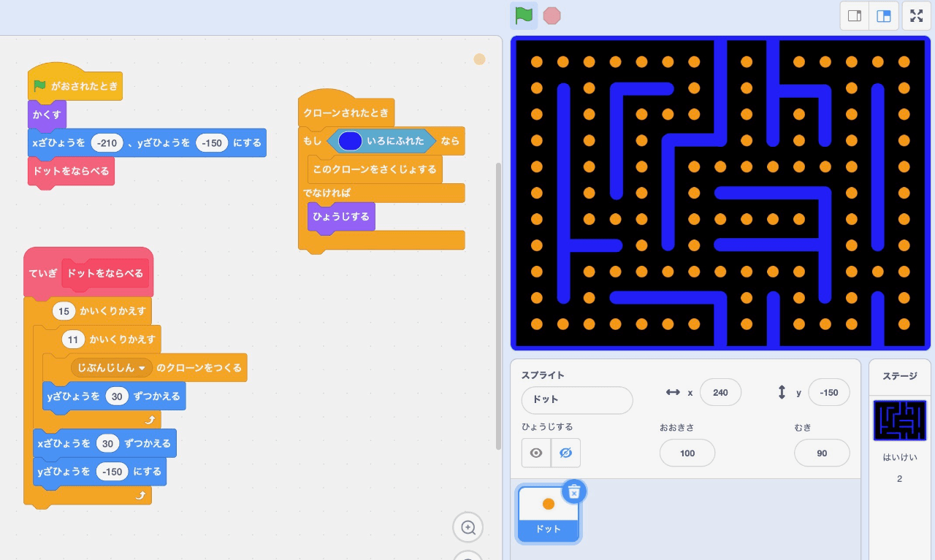Click the ひょうじする show block in script
935x560 pixels.
tap(341, 217)
